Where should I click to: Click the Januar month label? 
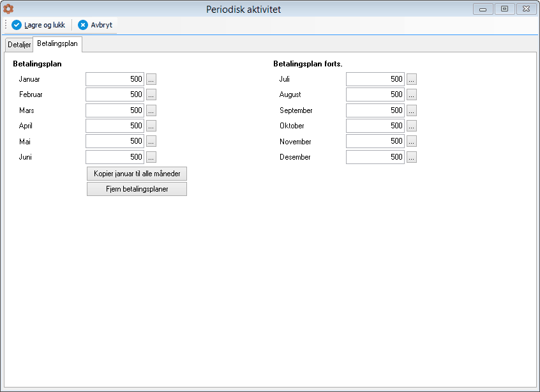pyautogui.click(x=29, y=79)
